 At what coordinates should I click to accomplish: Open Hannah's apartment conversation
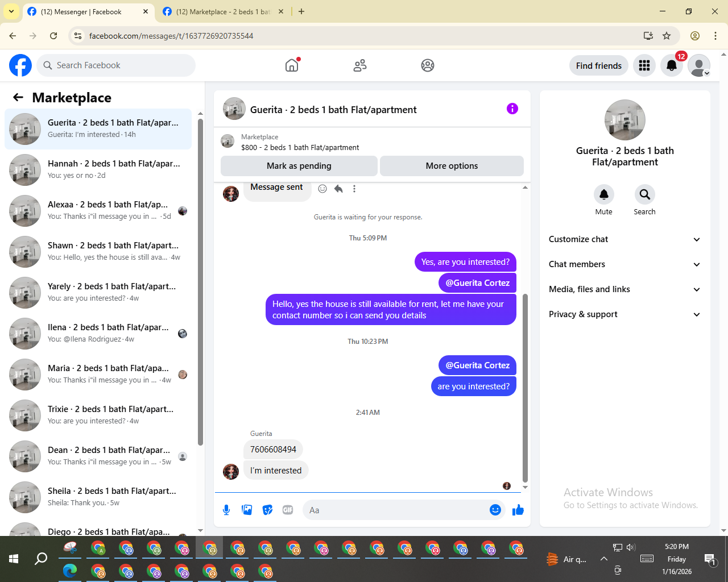tap(98, 169)
